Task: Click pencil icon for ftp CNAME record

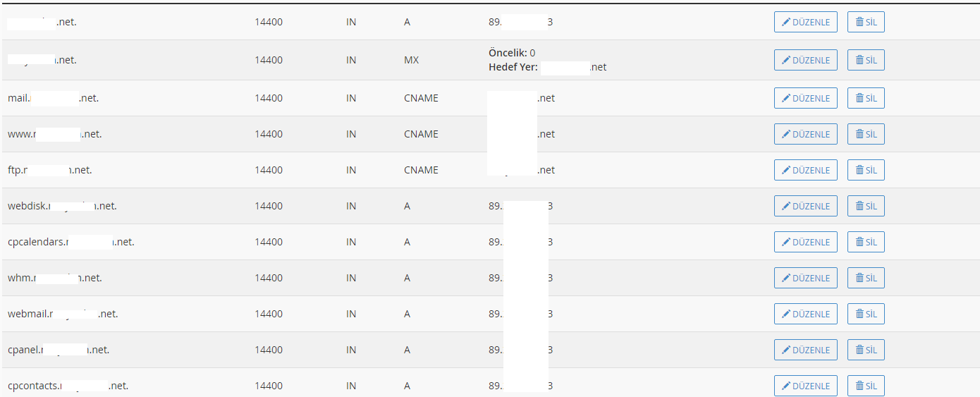Action: (x=786, y=170)
